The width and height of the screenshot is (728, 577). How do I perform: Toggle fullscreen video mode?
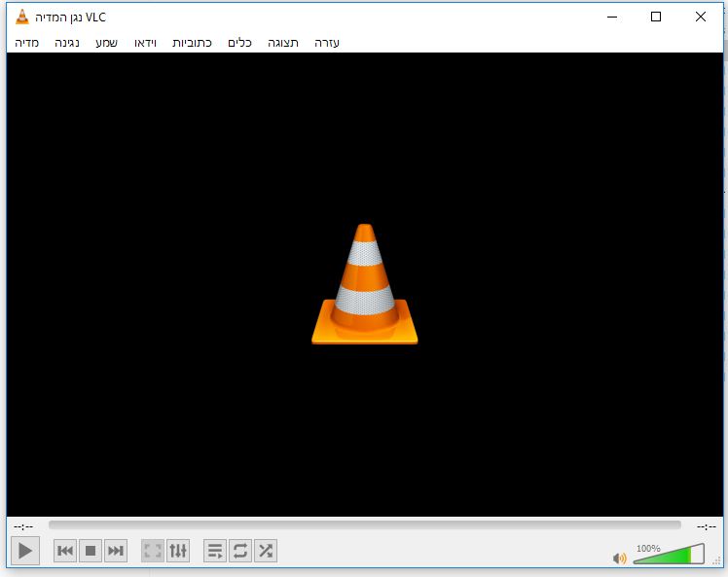[x=153, y=551]
